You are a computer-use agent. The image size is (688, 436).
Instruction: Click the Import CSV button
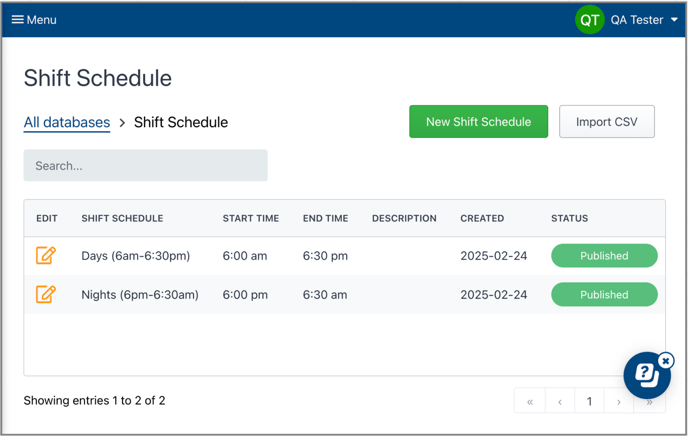tap(606, 122)
